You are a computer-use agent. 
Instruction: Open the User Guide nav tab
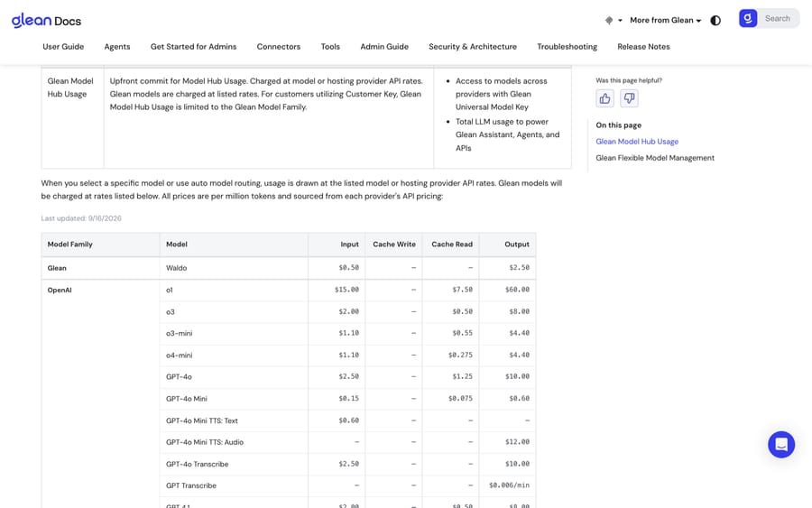[x=63, y=47]
